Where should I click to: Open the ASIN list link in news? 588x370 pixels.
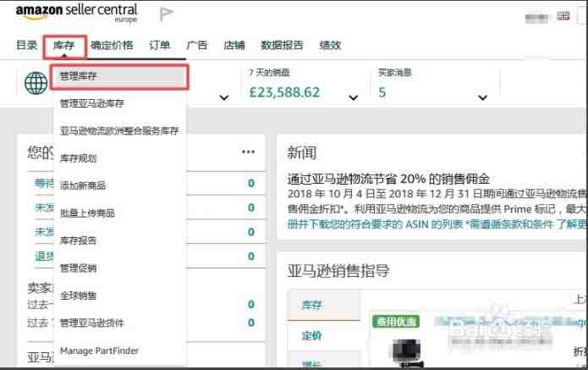tap(376, 224)
